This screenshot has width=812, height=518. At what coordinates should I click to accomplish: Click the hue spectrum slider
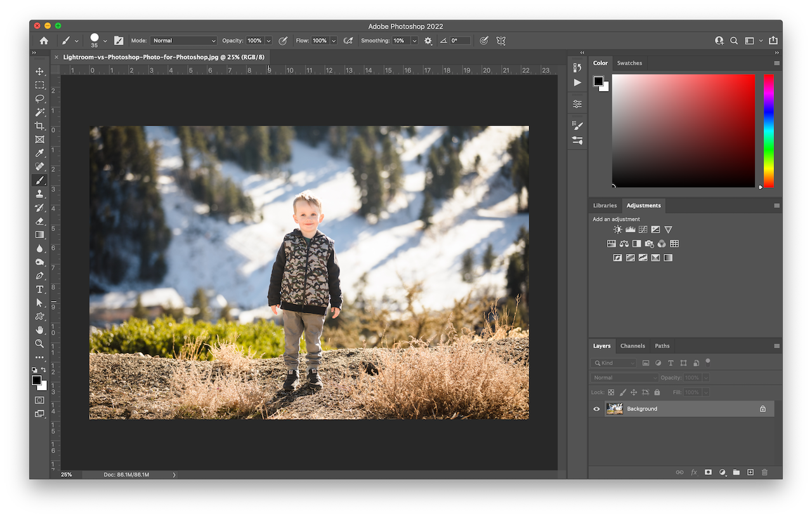point(768,131)
